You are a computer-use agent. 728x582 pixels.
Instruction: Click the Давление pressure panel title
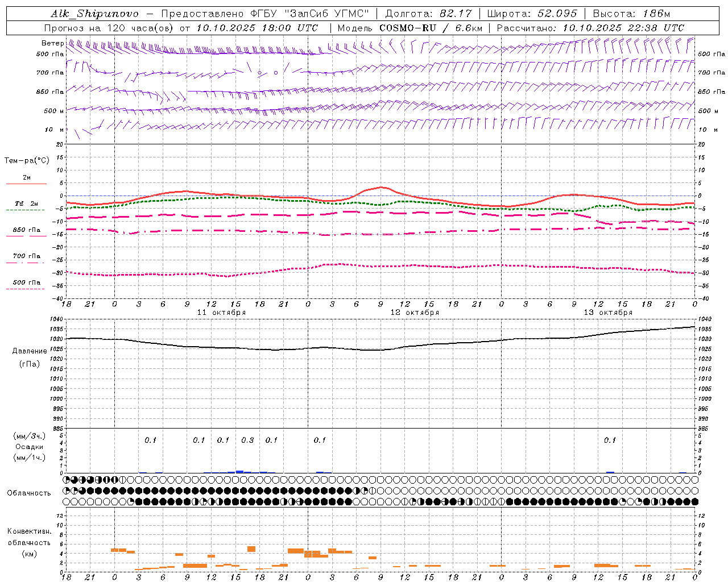(x=30, y=351)
